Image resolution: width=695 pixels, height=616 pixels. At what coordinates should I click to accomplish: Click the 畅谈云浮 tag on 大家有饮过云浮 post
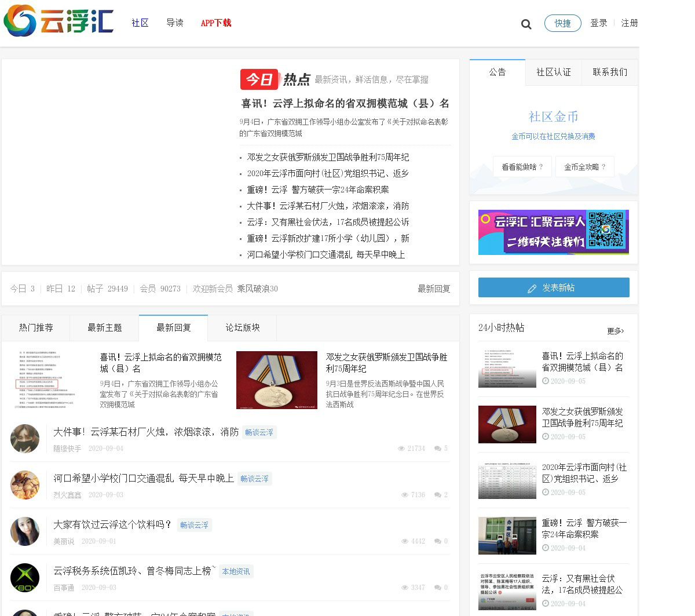pyautogui.click(x=194, y=525)
